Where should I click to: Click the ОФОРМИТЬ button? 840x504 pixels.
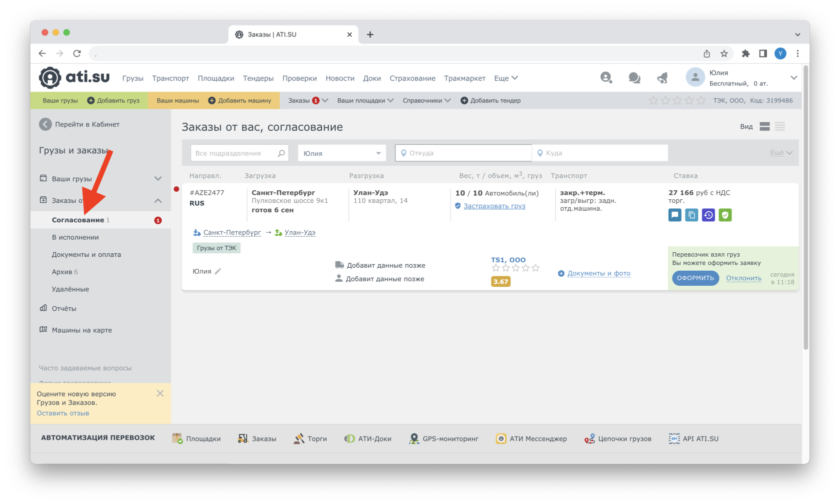point(695,278)
